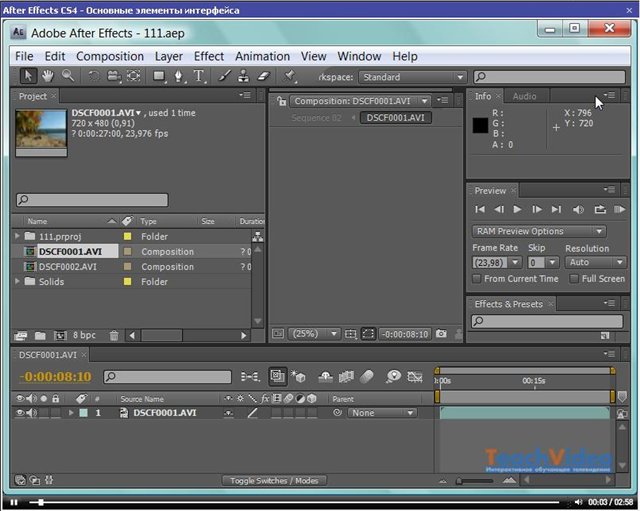640x511 pixels.
Task: Select the Pen tool
Action: click(x=179, y=76)
